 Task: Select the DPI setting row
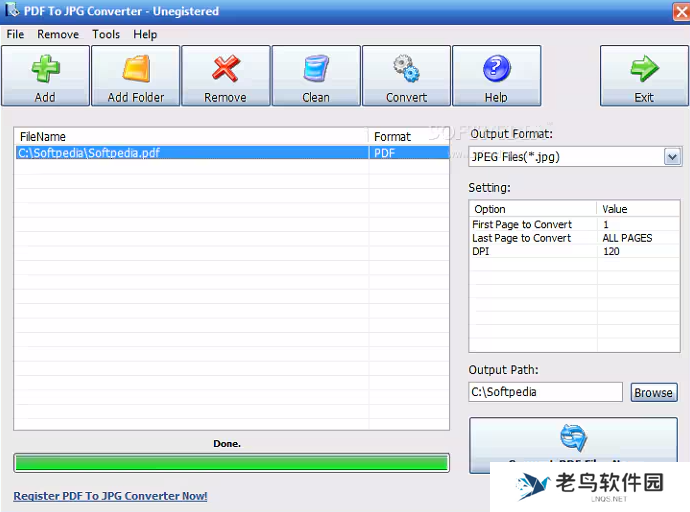[x=532, y=252]
